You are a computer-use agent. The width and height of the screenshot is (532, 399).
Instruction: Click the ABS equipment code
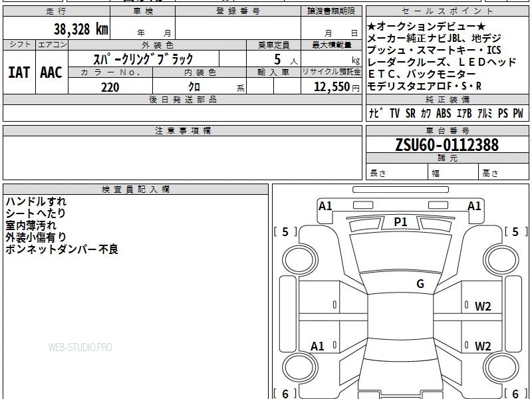click(444, 113)
